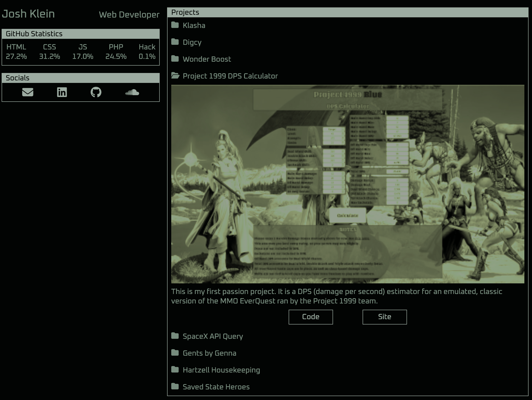Open the LinkedIn social icon
The height and width of the screenshot is (400, 532).
[62, 92]
